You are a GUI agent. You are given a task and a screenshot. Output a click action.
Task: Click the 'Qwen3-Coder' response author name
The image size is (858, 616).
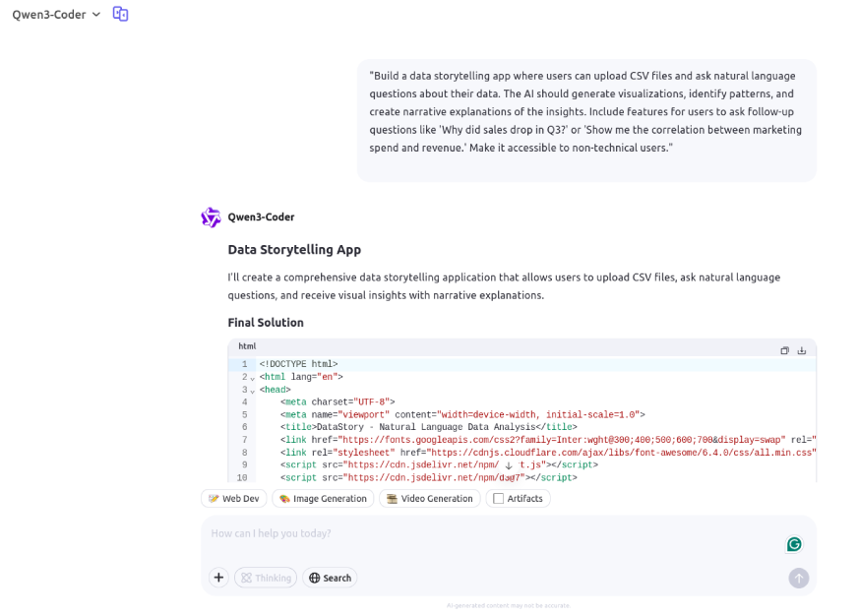tap(261, 217)
